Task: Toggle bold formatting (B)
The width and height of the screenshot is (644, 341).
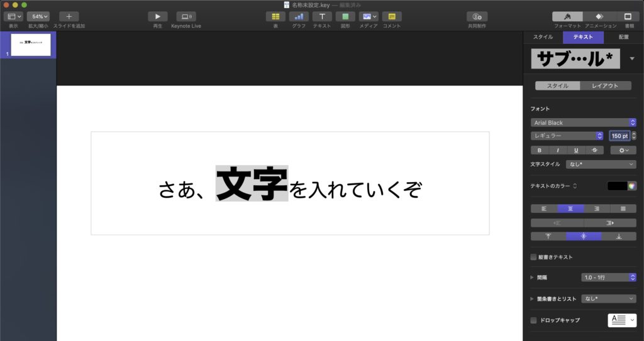Action: point(540,150)
